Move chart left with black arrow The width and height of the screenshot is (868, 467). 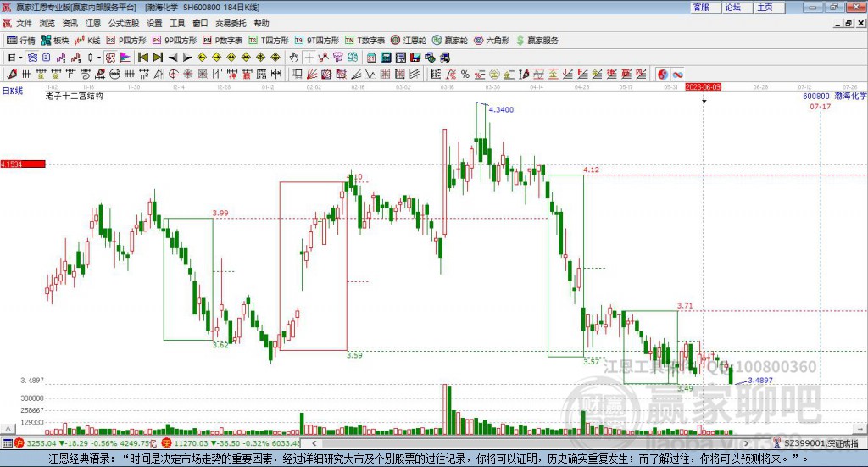coord(173,58)
